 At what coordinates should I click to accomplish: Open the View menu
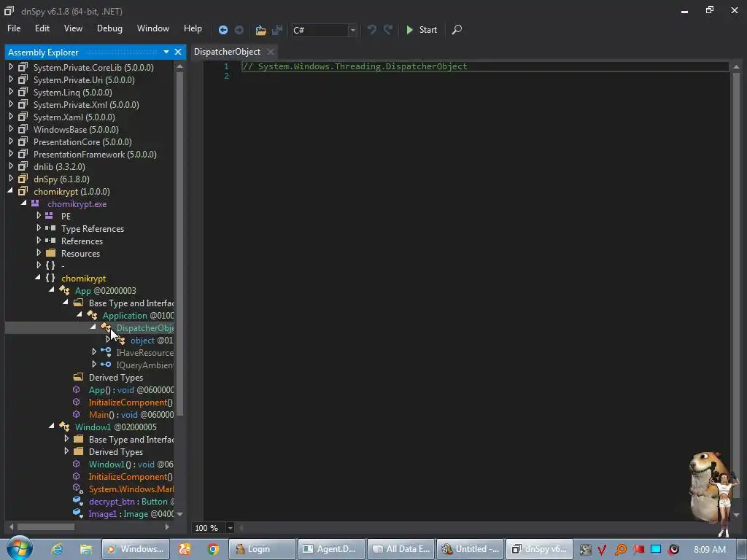click(73, 28)
